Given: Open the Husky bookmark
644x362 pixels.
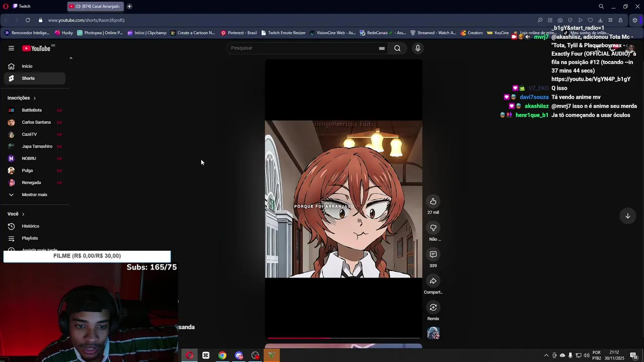Looking at the screenshot, I should tap(64, 33).
